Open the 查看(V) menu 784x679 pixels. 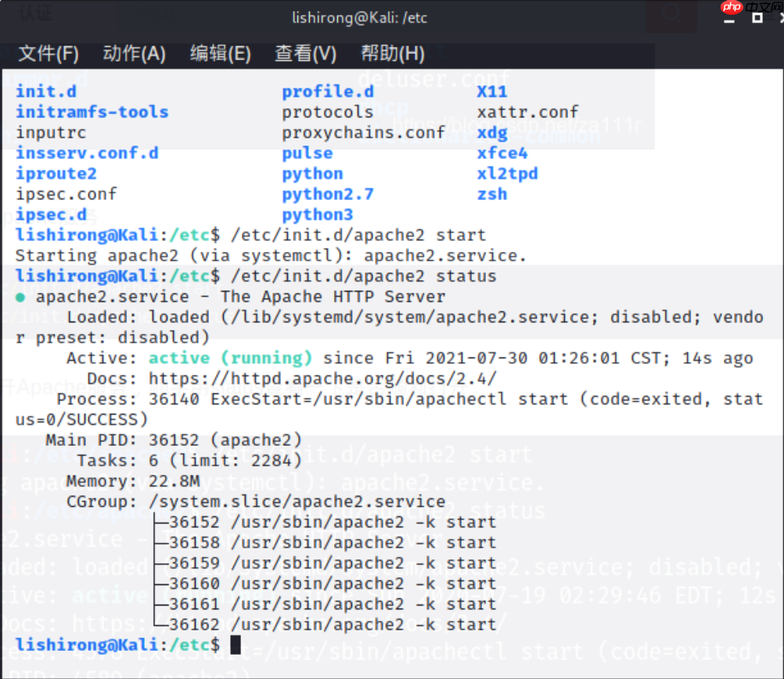[305, 54]
